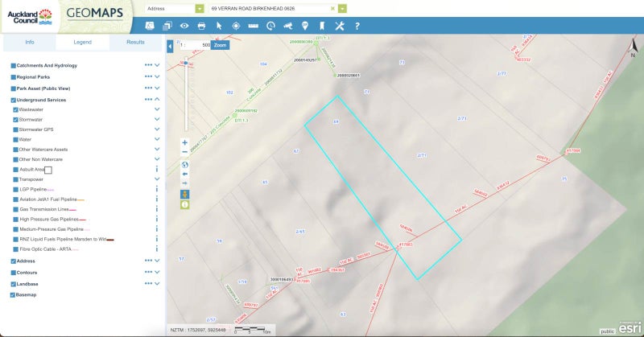The image size is (644, 337).
Task: Enable the Regional Parks layer checkbox
Action: [14, 76]
